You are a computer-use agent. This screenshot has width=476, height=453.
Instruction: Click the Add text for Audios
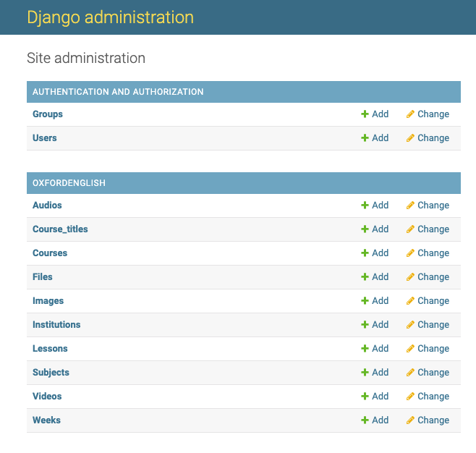[x=381, y=206]
